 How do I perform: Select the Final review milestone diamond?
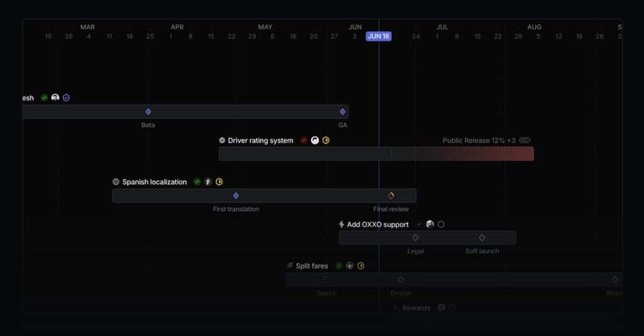click(x=391, y=196)
